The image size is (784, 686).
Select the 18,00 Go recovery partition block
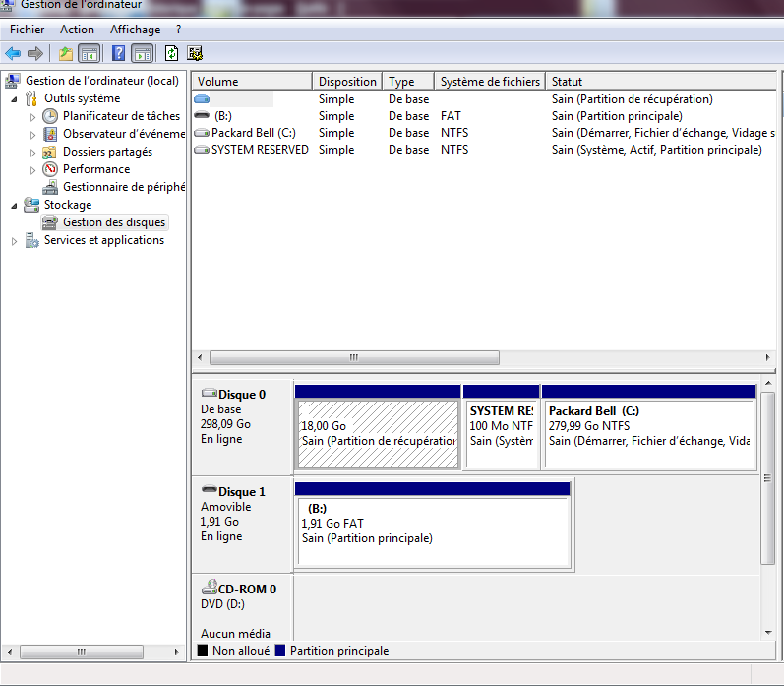[378, 433]
